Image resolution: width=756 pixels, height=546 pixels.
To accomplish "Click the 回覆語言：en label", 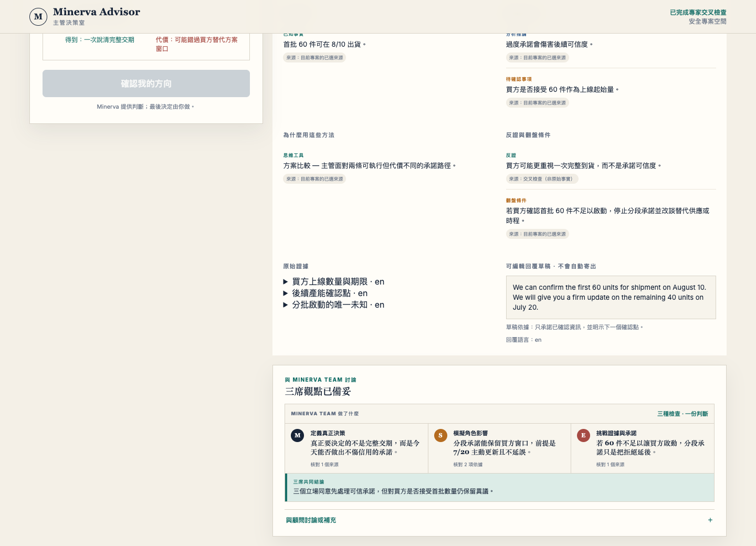I will (x=524, y=340).
